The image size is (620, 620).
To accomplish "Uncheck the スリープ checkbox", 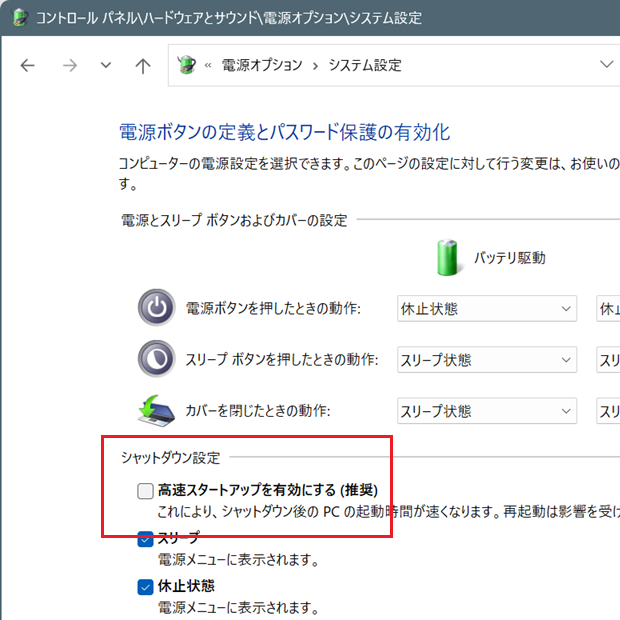I will (146, 540).
